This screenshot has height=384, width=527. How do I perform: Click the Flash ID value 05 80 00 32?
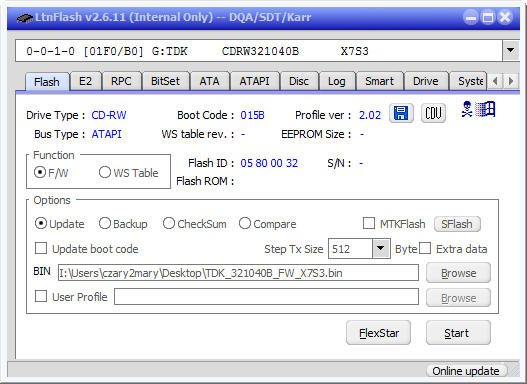269,163
